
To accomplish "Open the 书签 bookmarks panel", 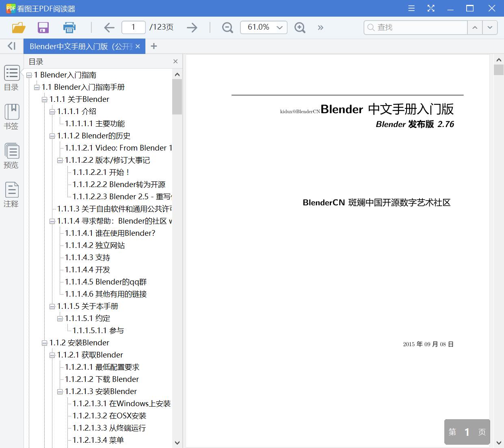I will click(x=11, y=117).
